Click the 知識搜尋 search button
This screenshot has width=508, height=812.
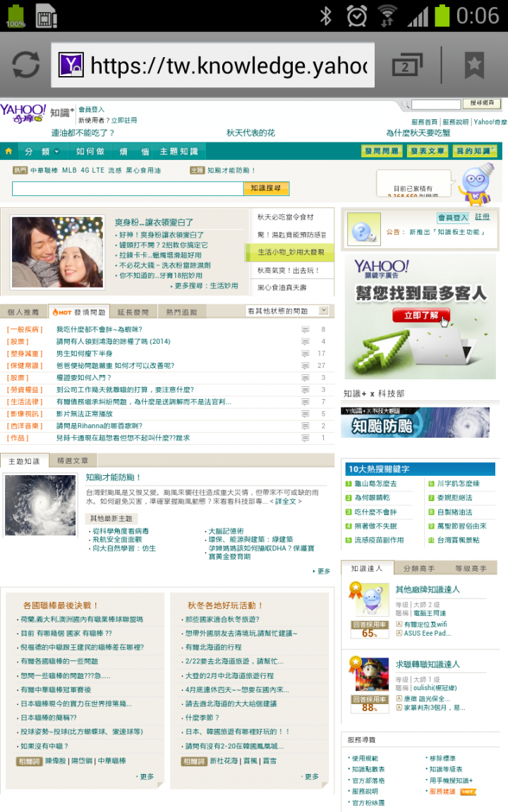(266, 188)
